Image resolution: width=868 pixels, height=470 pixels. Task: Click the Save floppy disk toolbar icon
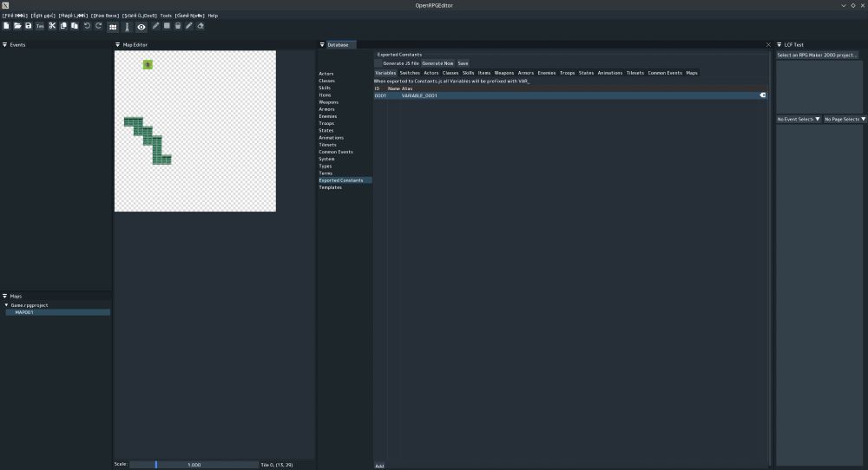[29, 26]
